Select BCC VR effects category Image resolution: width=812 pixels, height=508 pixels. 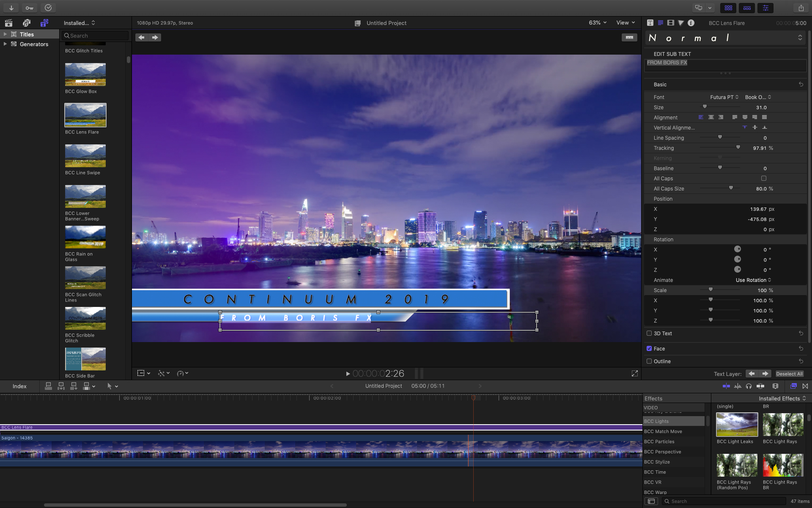[x=653, y=482]
